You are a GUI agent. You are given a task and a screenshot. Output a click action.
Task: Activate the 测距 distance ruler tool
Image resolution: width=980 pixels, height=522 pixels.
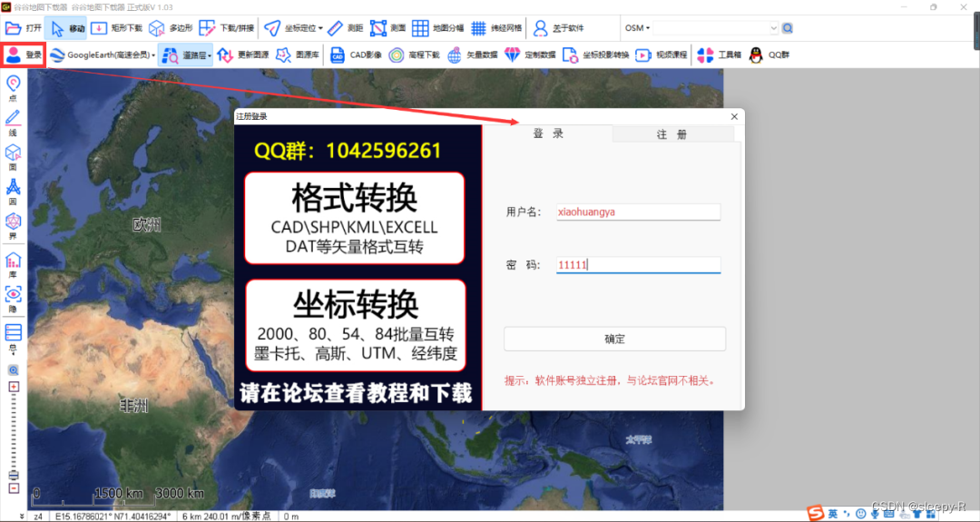[345, 28]
